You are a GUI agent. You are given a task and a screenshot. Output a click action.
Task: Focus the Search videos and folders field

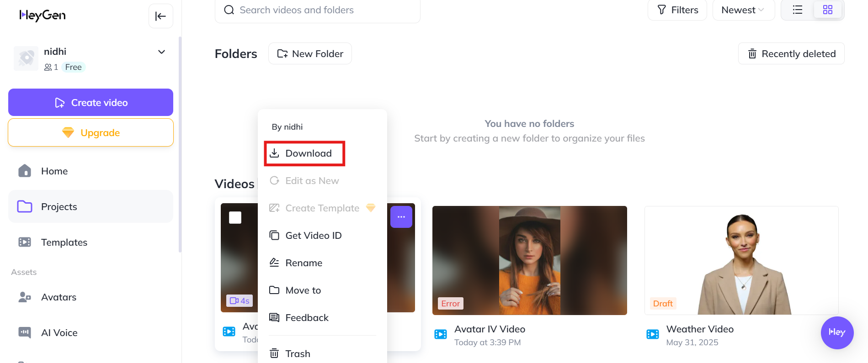click(x=318, y=10)
